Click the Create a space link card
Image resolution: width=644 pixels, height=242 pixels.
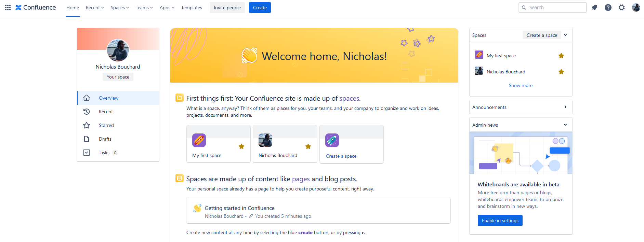[x=352, y=144]
